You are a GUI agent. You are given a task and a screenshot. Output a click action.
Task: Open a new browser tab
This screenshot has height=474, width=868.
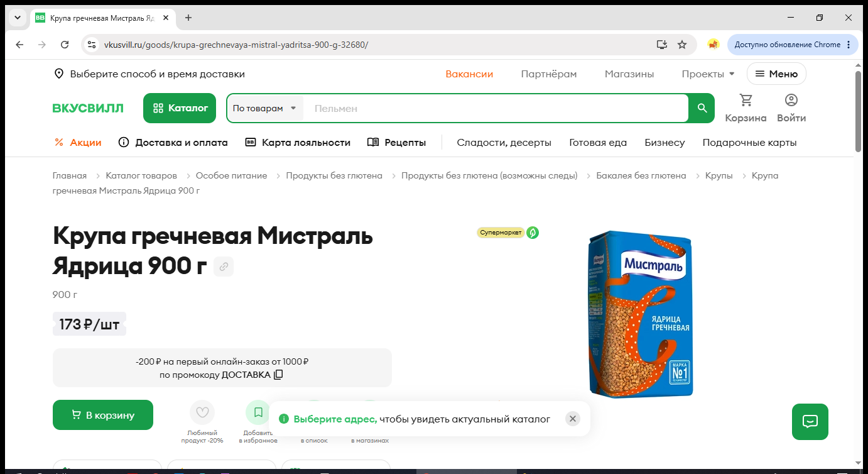188,18
